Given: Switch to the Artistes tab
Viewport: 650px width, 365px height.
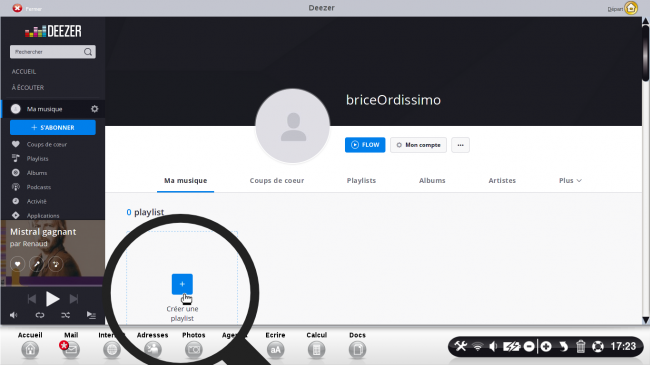Looking at the screenshot, I should [502, 180].
